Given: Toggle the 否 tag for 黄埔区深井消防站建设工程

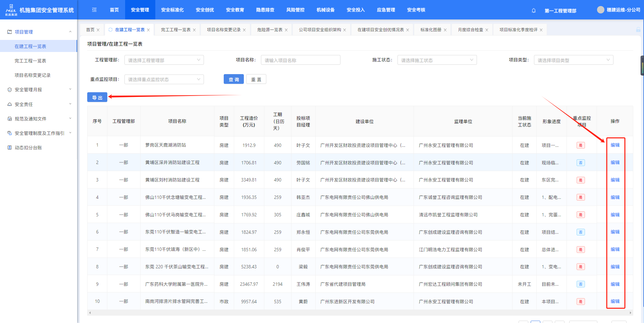Looking at the screenshot, I should [580, 163].
